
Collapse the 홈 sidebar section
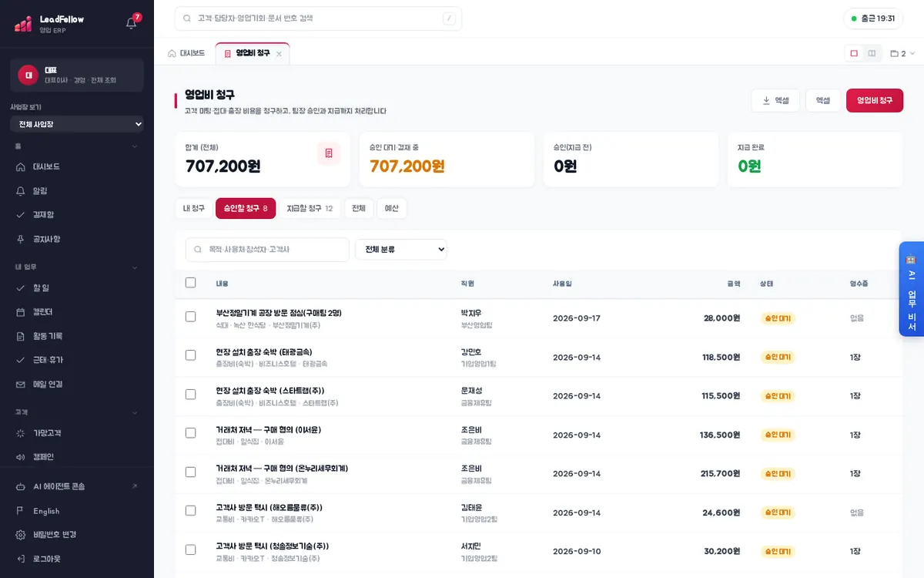coord(134,146)
